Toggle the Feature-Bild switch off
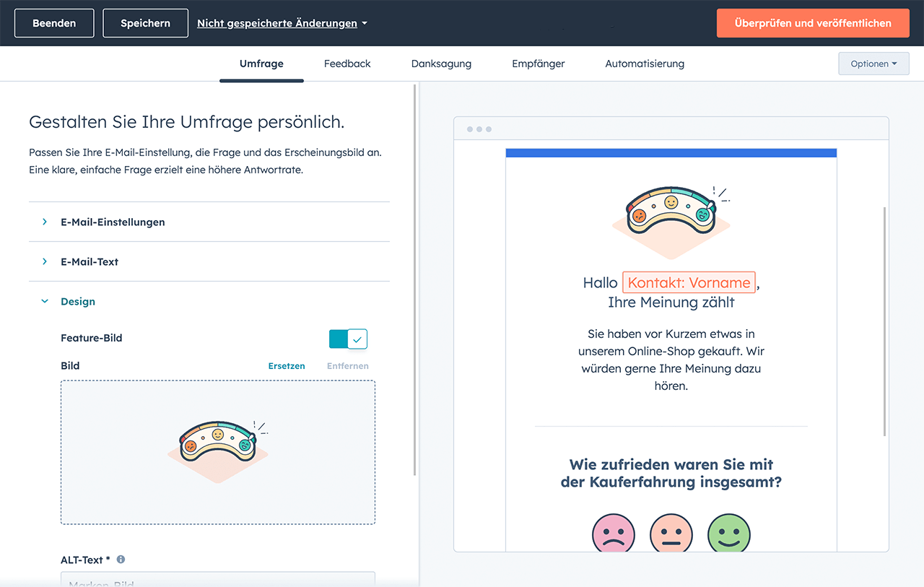This screenshot has height=587, width=924. click(348, 339)
